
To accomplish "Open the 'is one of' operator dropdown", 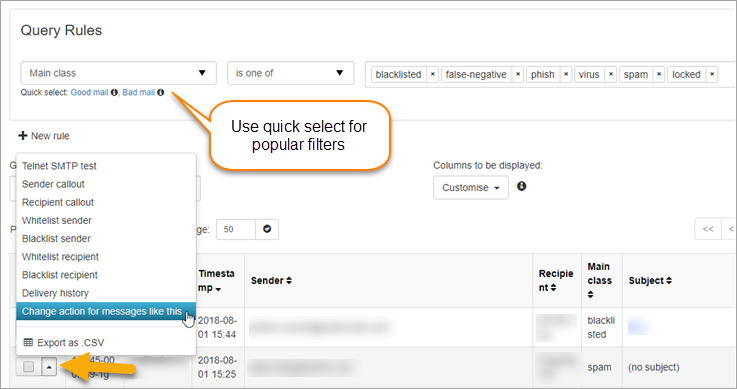I will (x=290, y=73).
